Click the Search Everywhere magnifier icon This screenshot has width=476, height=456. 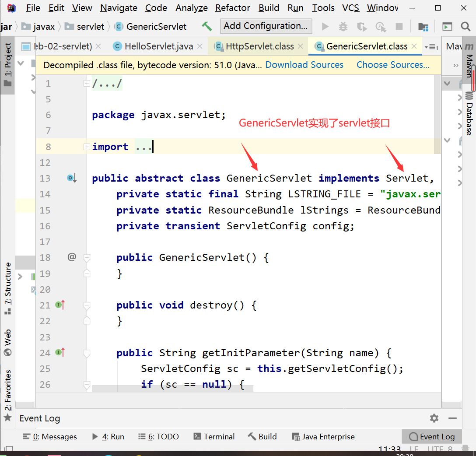465,27
